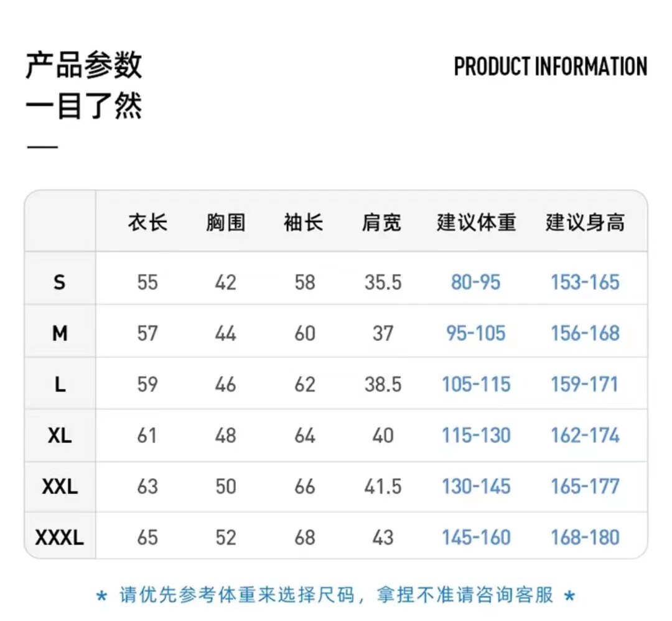This screenshot has width=672, height=621.
Task: Click the L size row label
Action: (60, 385)
